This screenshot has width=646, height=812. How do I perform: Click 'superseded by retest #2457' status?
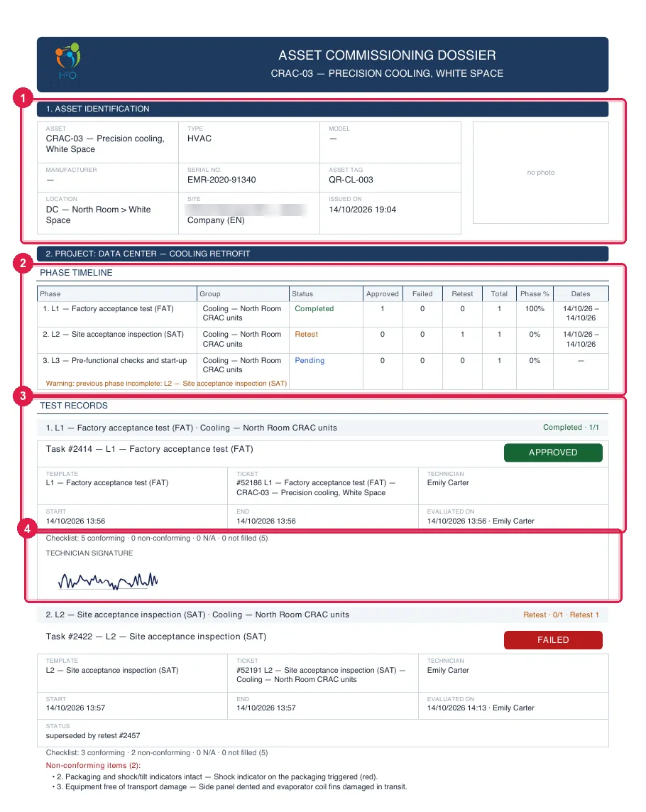[93, 736]
